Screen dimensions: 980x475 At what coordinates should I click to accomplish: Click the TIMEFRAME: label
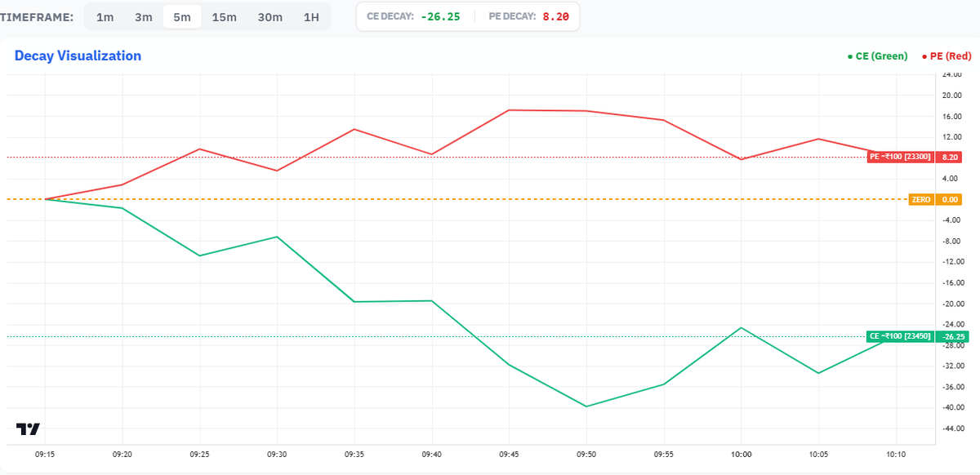coord(37,16)
